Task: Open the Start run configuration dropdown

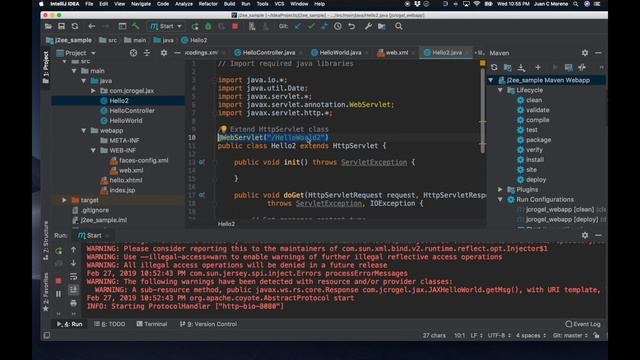Action: tap(165, 26)
